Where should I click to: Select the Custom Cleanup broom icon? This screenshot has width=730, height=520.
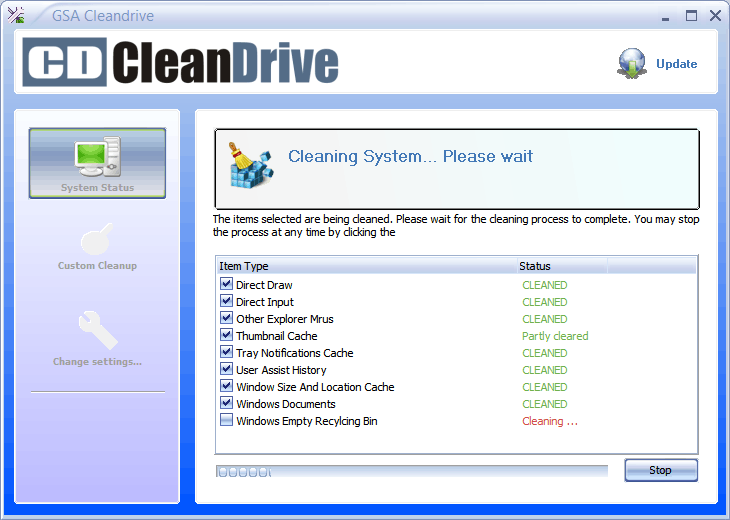tap(97, 239)
